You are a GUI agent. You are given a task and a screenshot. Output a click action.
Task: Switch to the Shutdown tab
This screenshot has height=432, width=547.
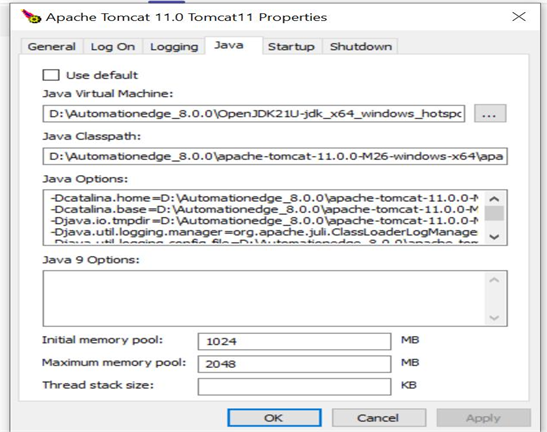[x=361, y=46]
